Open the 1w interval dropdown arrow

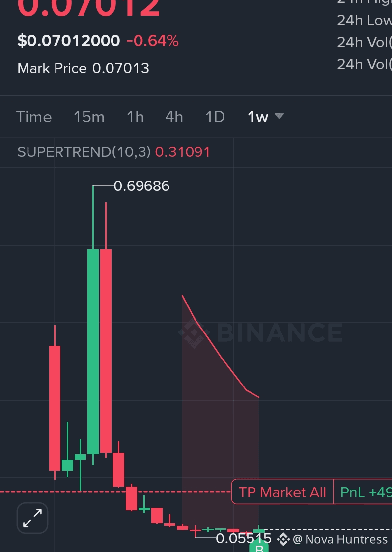click(x=279, y=116)
